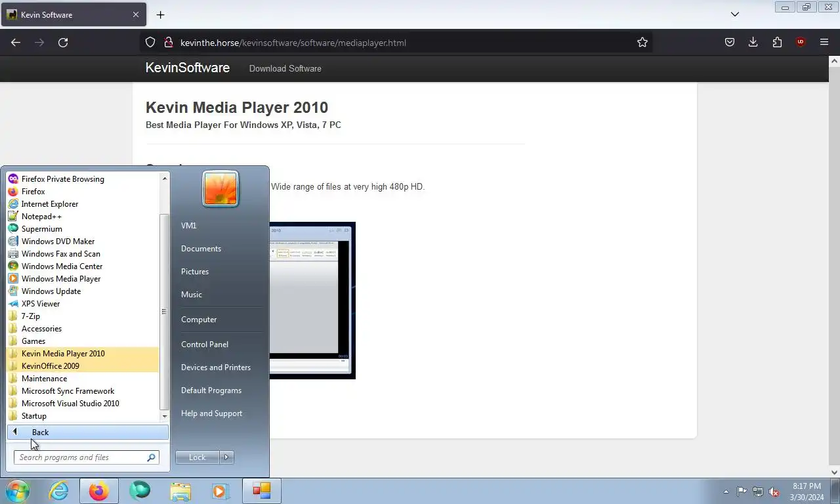
Task: Switch to Firefox on the taskbar
Action: point(99,491)
